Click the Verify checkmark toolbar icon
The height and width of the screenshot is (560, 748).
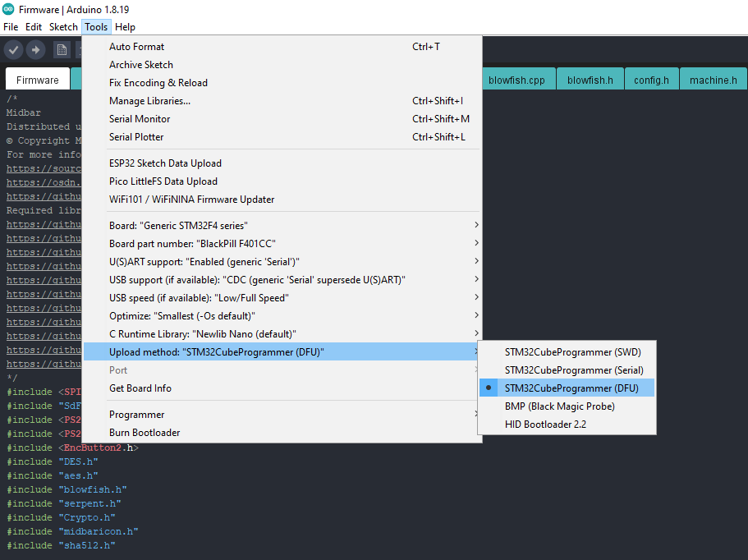13,50
